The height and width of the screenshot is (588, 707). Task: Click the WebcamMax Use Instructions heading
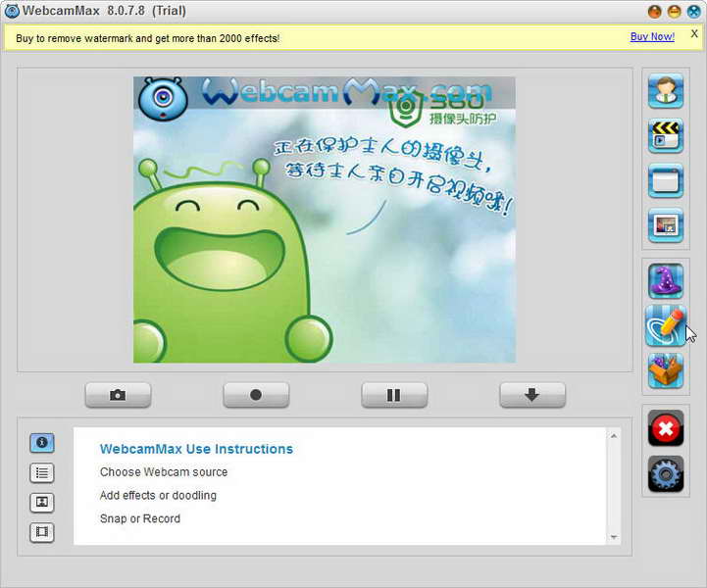[x=196, y=449]
